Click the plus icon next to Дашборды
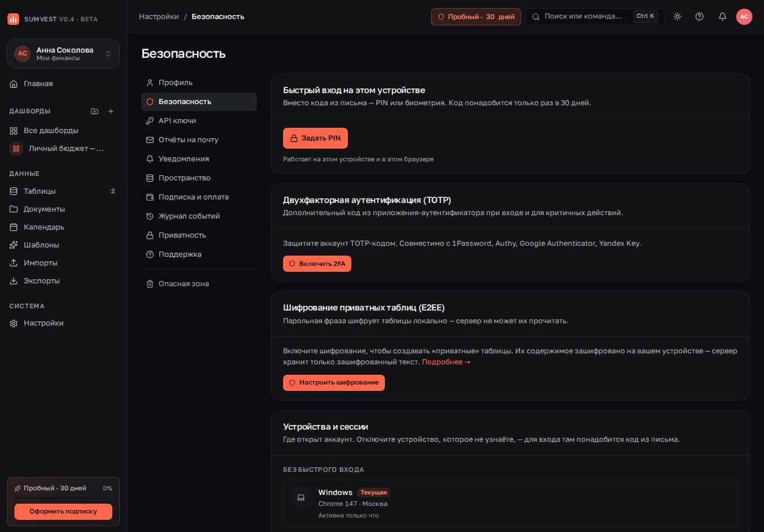 (x=111, y=111)
